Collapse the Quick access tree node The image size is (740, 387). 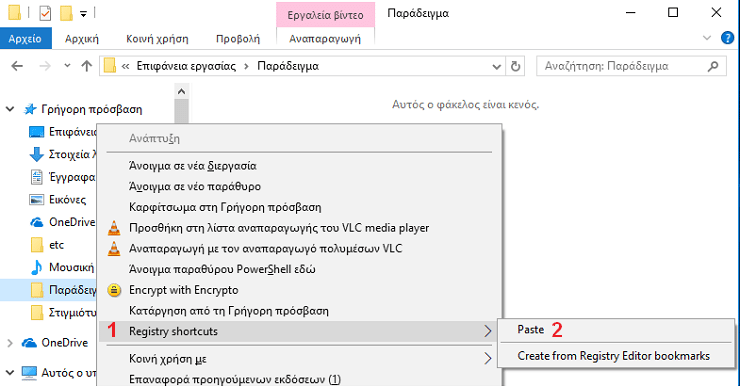coord(10,109)
